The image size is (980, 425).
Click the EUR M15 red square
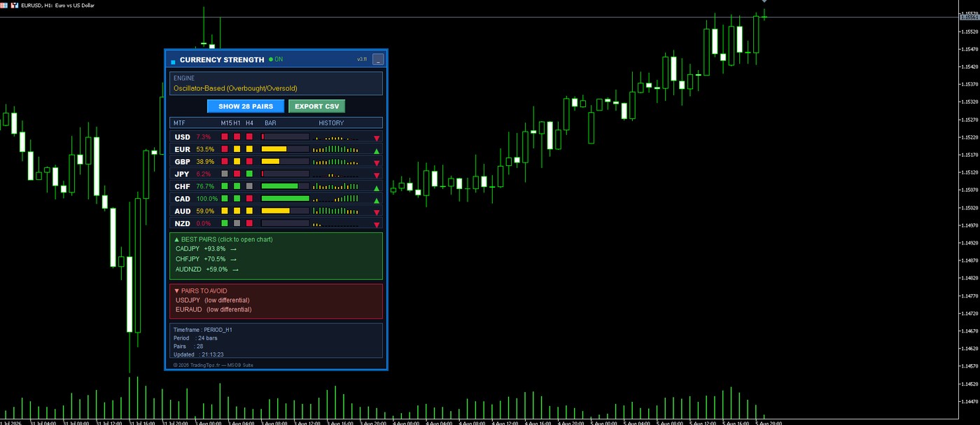(225, 149)
